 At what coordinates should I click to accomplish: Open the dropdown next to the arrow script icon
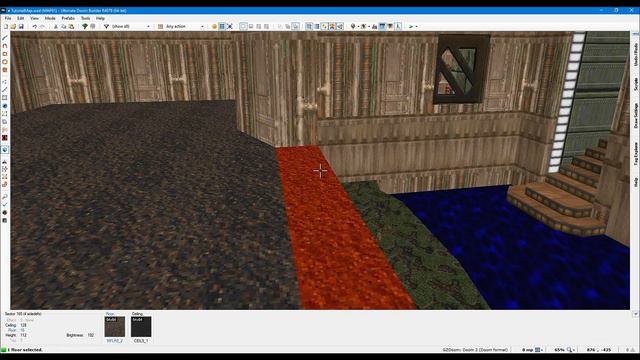(x=416, y=27)
